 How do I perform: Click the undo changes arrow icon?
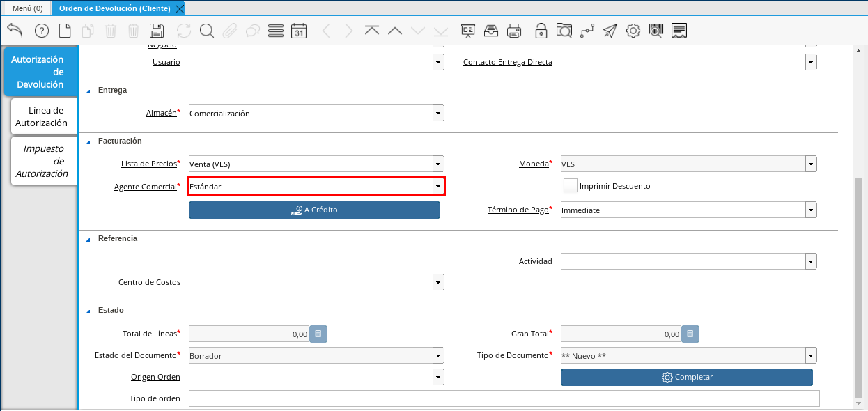[x=15, y=31]
